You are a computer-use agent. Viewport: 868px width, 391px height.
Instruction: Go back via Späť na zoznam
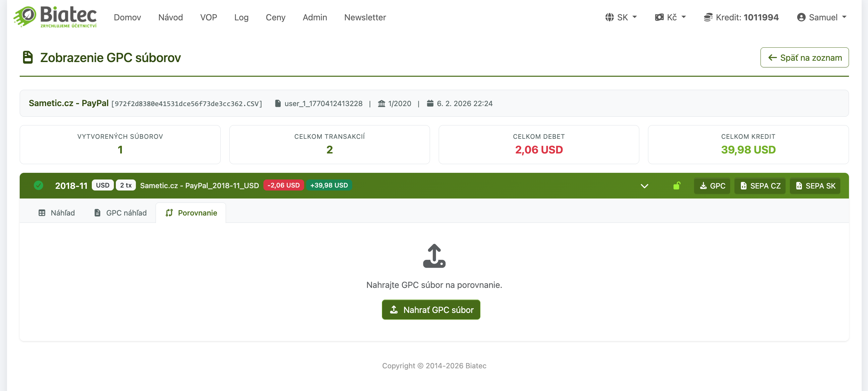pyautogui.click(x=804, y=58)
